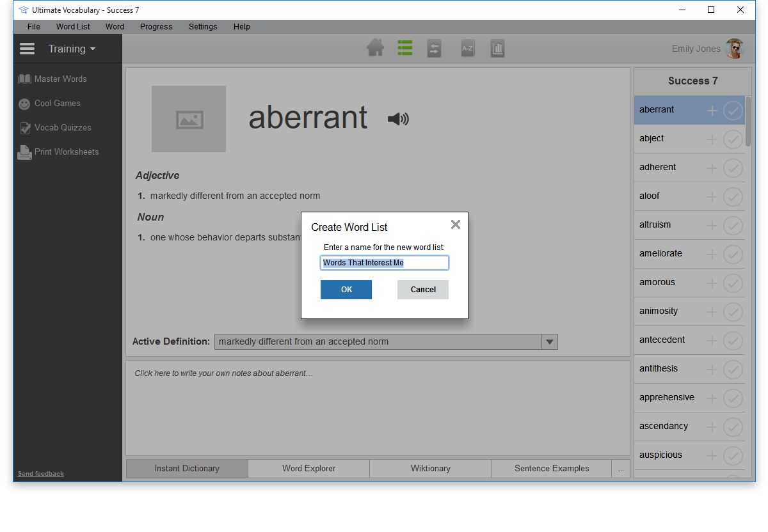Open the Word List menu
The image size is (768, 532).
point(73,27)
